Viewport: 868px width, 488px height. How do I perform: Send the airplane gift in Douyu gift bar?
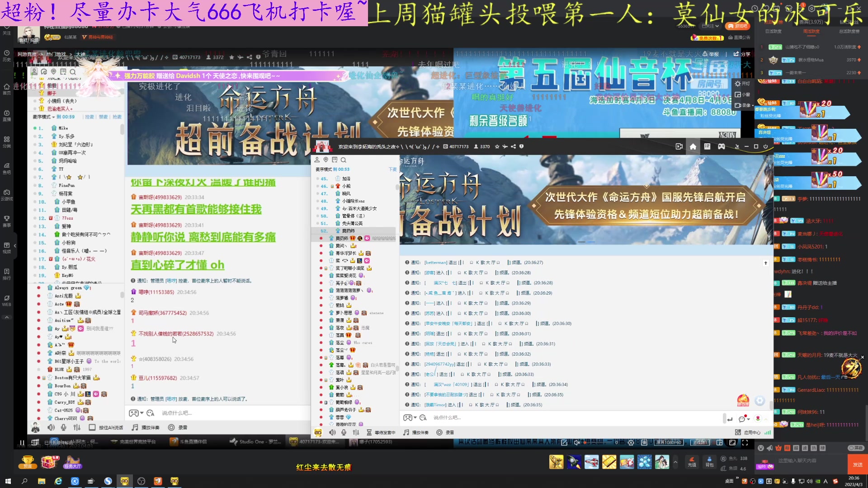[591, 462]
